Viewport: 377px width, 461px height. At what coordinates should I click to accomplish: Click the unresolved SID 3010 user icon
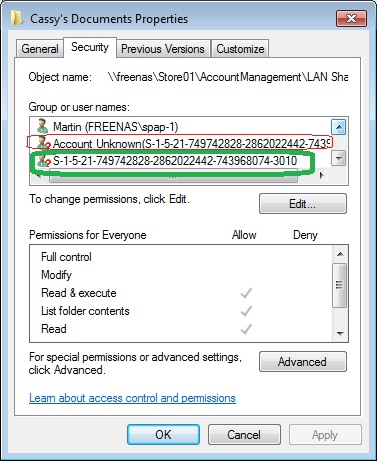[44, 161]
